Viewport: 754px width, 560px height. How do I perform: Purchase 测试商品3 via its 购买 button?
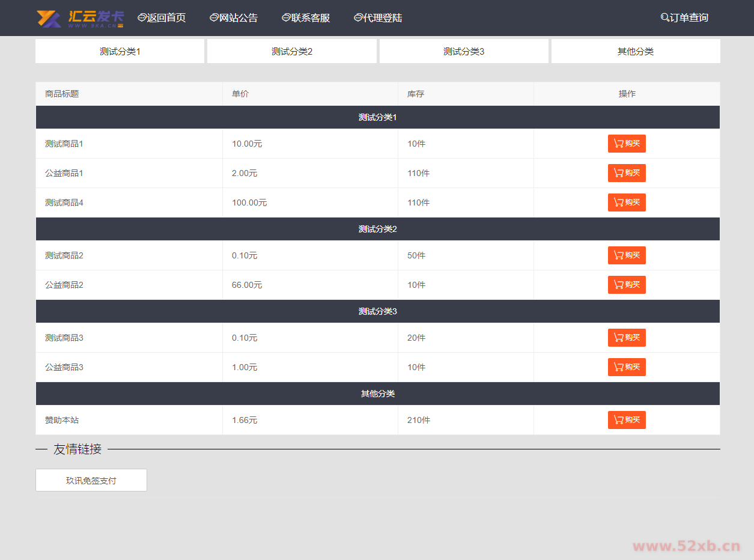coord(627,338)
